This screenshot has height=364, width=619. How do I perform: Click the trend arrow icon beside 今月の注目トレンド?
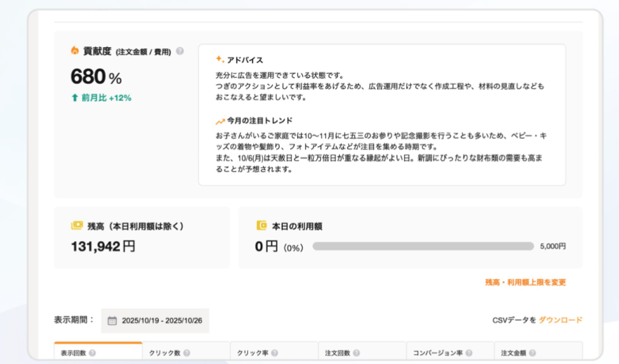220,121
